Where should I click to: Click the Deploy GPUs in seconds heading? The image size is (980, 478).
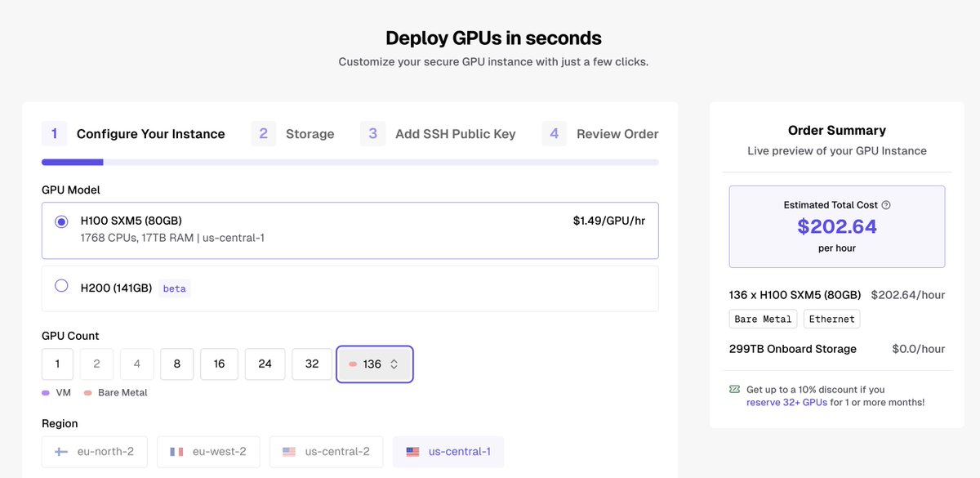[493, 38]
